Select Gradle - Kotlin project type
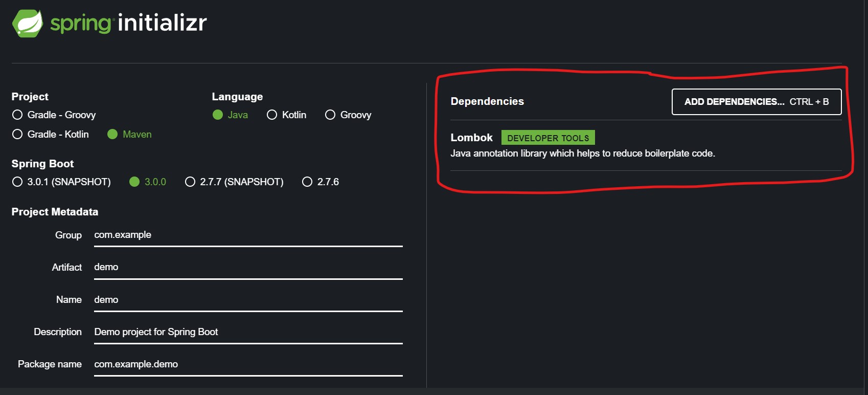Screen dimensions: 868x395 tap(50, 134)
